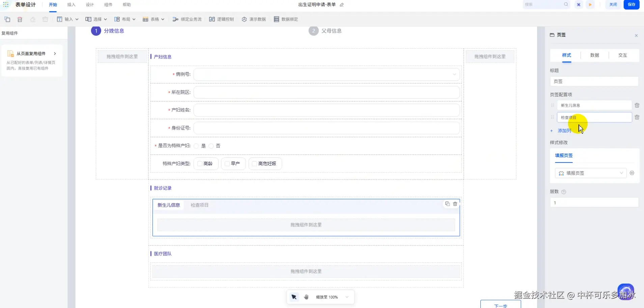Open the 输入 dropdown in toolbar

[x=67, y=19]
